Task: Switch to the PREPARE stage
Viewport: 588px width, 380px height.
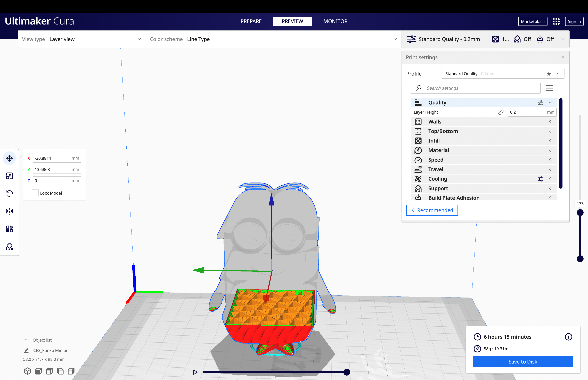Action: click(x=251, y=21)
